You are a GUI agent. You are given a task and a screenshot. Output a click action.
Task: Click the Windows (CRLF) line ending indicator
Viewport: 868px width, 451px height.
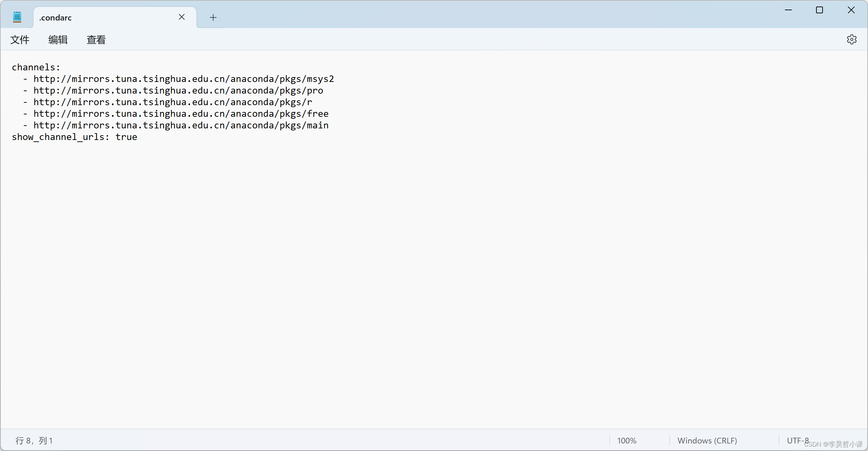click(x=707, y=440)
